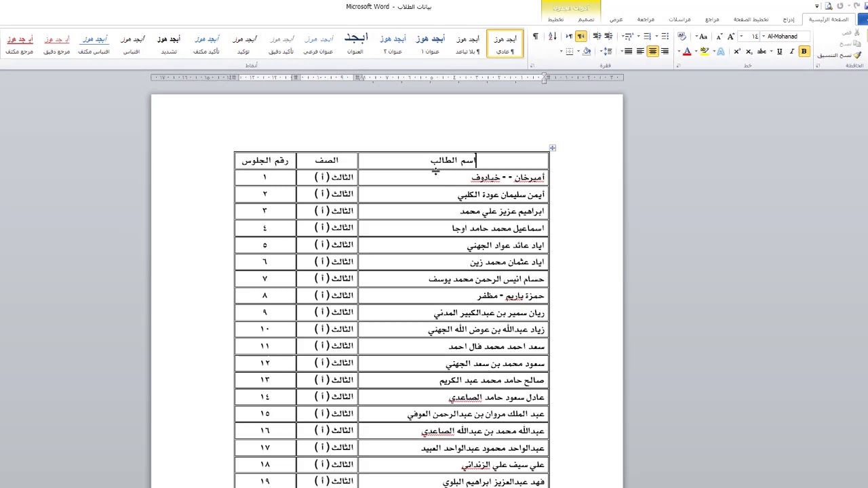Toggle Subscript formatting

click(x=749, y=52)
